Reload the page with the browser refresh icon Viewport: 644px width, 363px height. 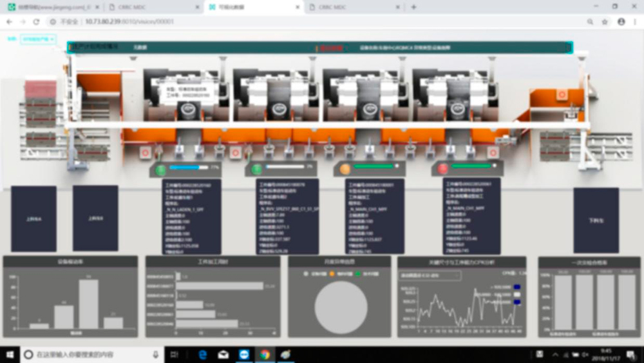pos(36,21)
